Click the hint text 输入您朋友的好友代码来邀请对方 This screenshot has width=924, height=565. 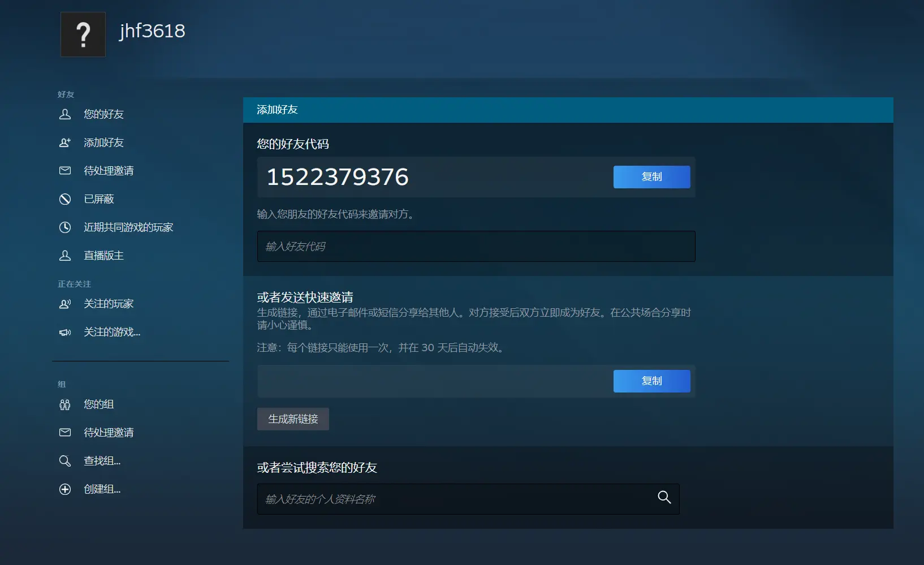[337, 214]
